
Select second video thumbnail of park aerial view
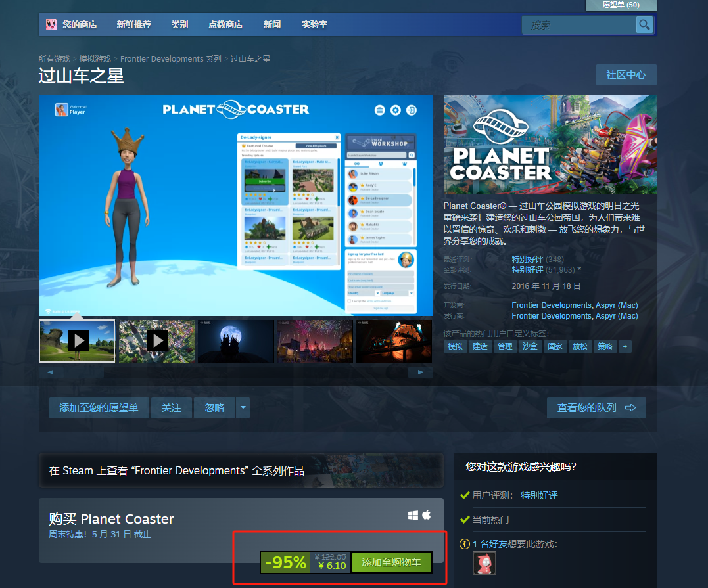point(156,341)
